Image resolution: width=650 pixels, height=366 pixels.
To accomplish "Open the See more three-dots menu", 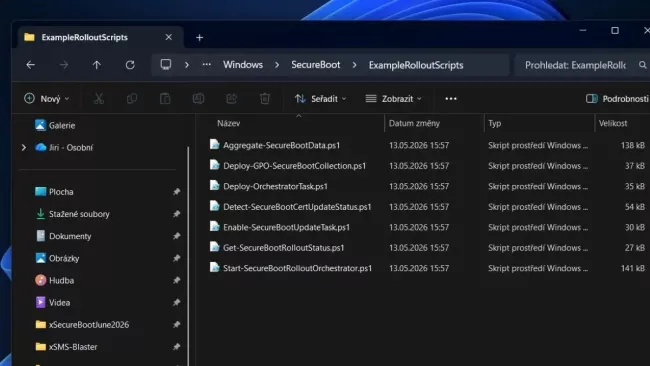I will point(451,99).
